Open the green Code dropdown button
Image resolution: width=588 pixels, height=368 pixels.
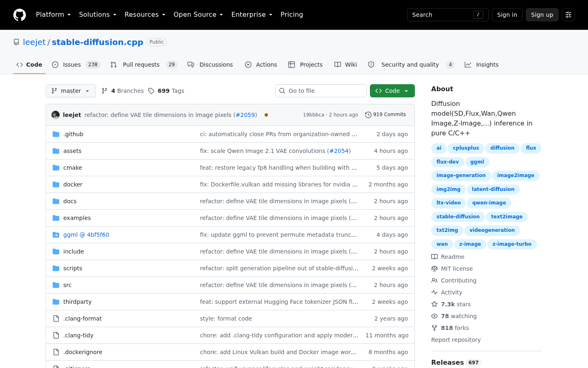pyautogui.click(x=392, y=91)
